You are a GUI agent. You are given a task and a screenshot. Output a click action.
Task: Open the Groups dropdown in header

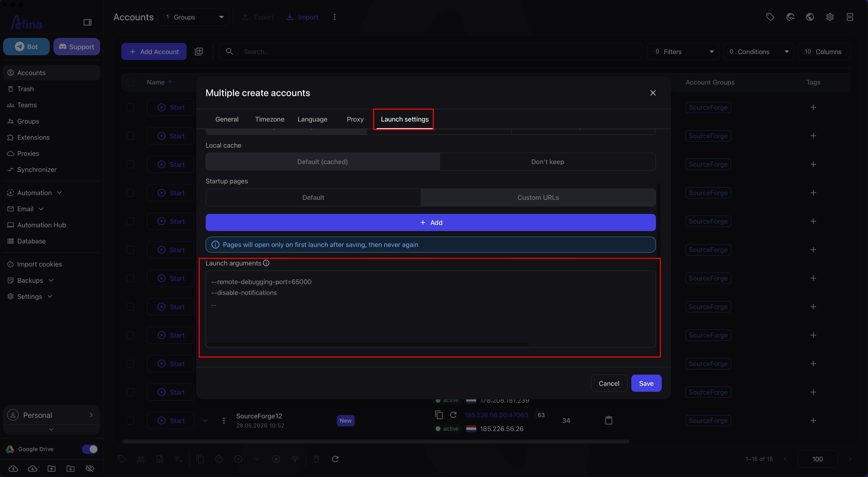(193, 17)
